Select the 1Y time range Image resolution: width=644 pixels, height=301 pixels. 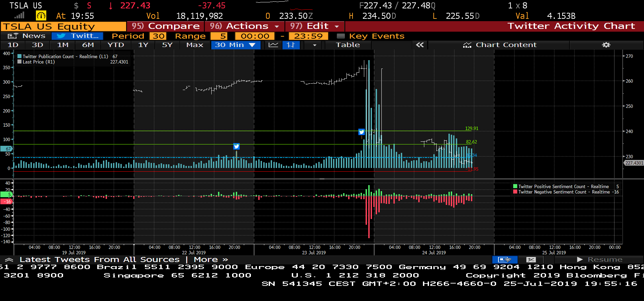[x=143, y=45]
